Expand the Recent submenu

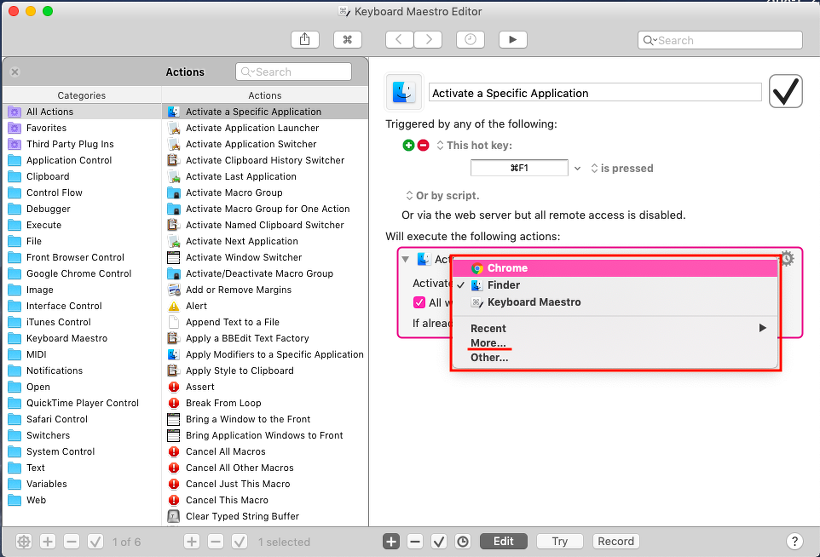pyautogui.click(x=616, y=328)
